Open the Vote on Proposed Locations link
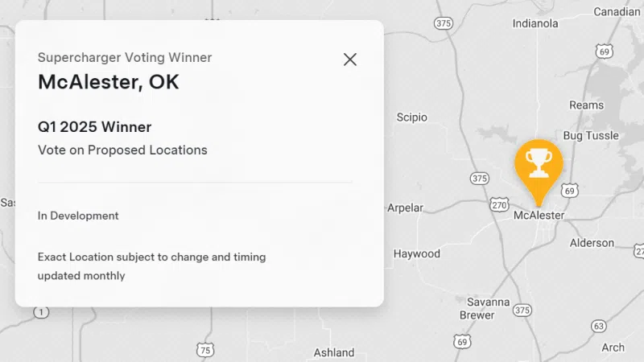The height and width of the screenshot is (362, 644). pyautogui.click(x=122, y=150)
